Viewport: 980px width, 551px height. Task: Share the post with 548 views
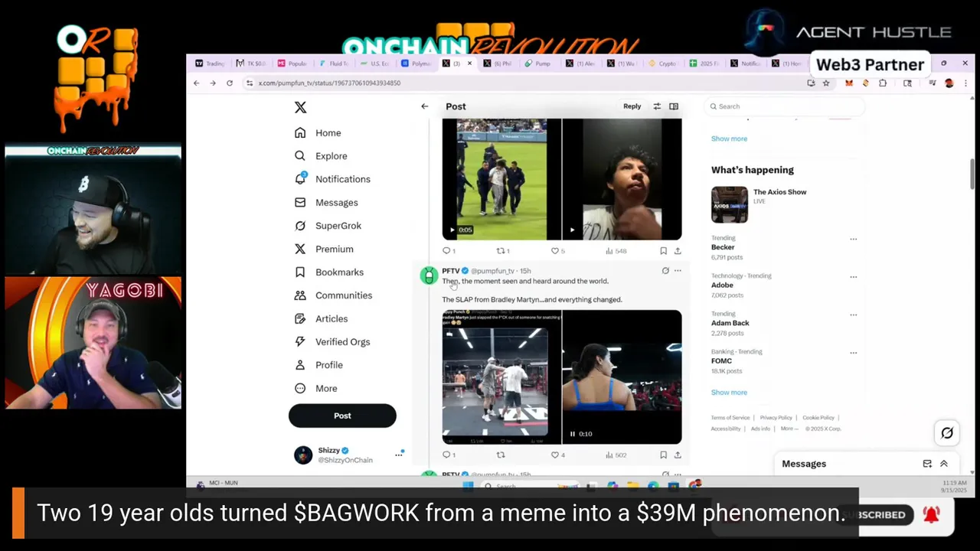[x=678, y=251]
